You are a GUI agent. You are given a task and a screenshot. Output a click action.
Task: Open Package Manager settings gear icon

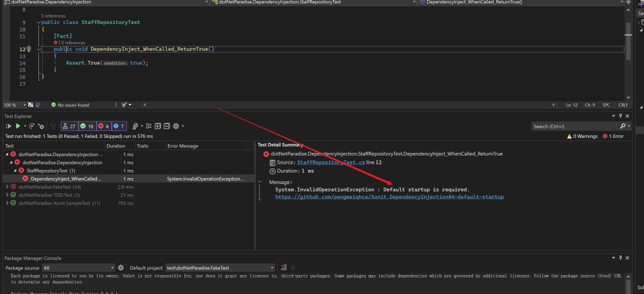click(x=121, y=268)
